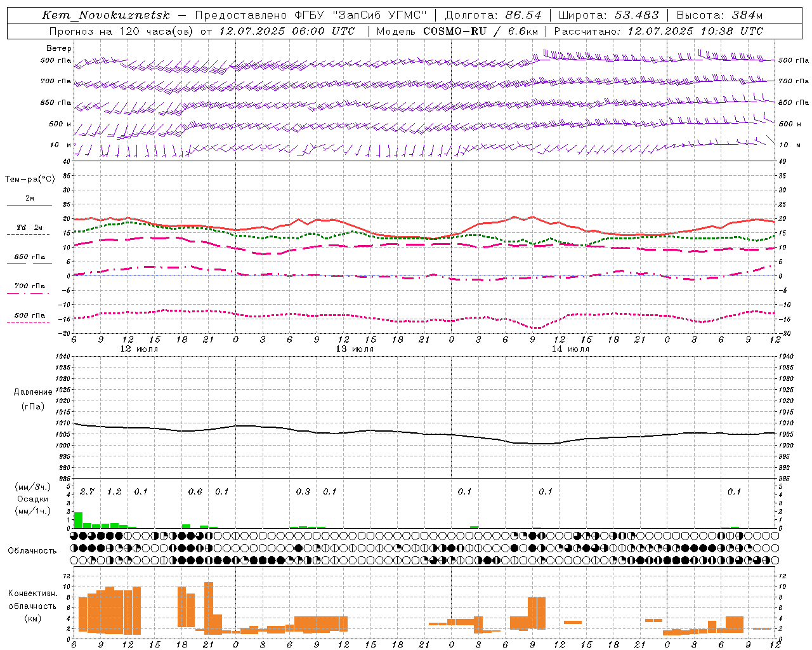
Task: Click the 0.6 precipitation amount
Action: pos(195,491)
